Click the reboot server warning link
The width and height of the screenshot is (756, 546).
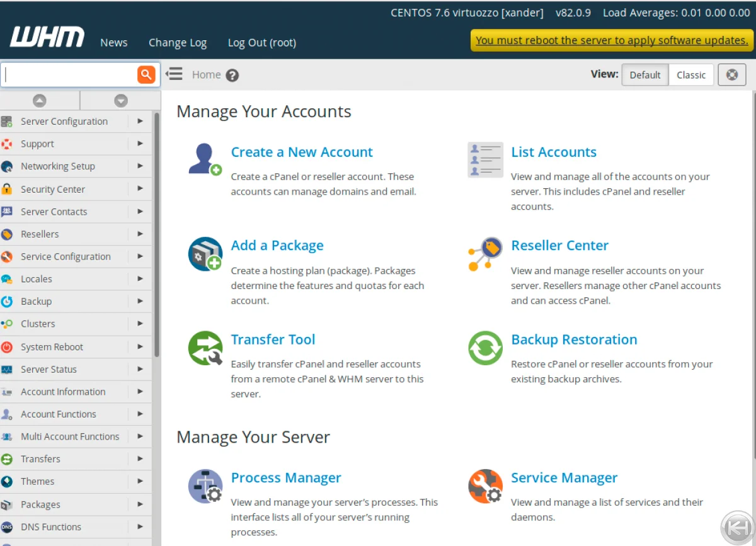(x=612, y=40)
